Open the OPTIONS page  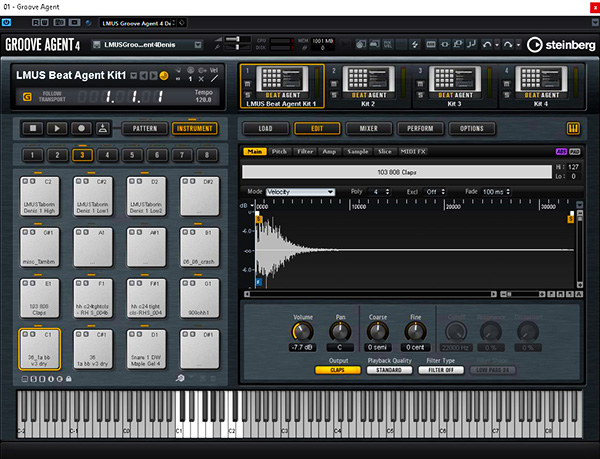tap(472, 129)
